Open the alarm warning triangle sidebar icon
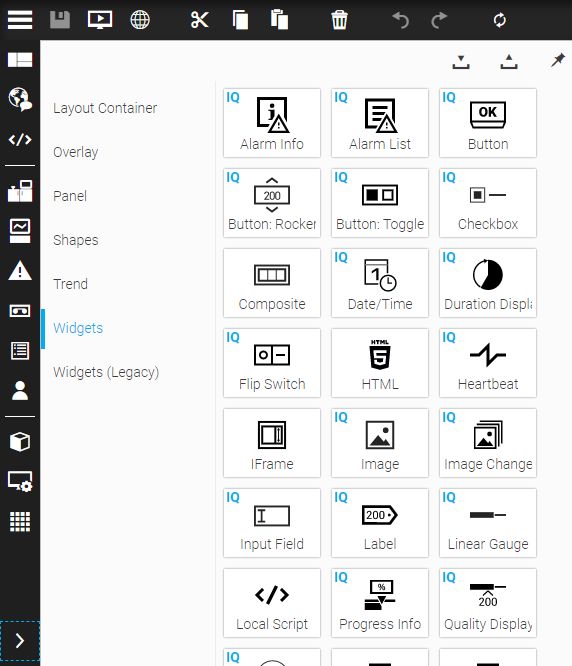The width and height of the screenshot is (572, 666). click(20, 271)
